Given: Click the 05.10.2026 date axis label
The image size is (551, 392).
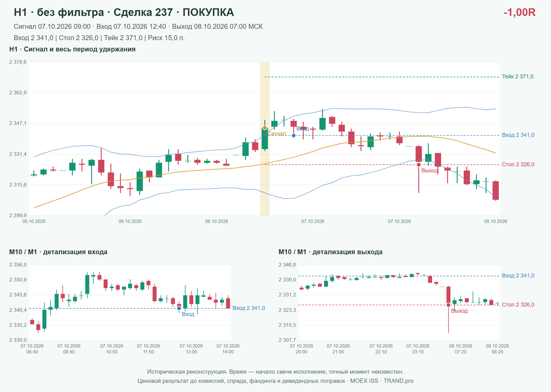Looking at the screenshot, I should coord(34,221).
